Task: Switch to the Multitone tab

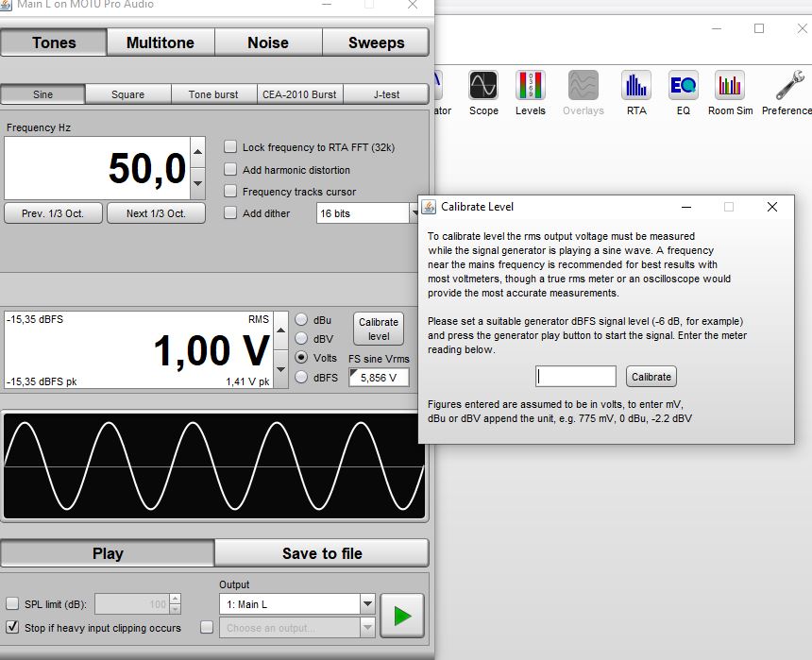Action: pyautogui.click(x=160, y=42)
